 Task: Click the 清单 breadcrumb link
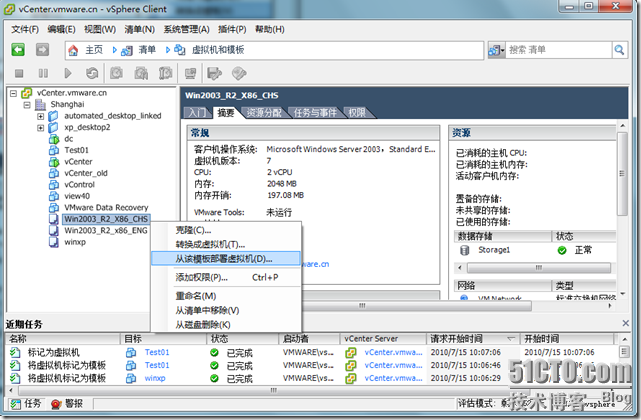tap(147, 50)
